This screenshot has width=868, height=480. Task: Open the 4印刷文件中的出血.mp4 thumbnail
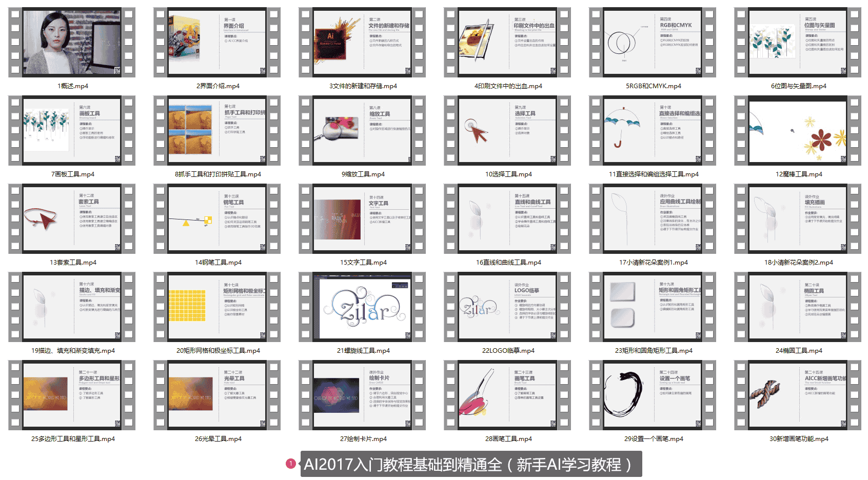pyautogui.click(x=507, y=42)
